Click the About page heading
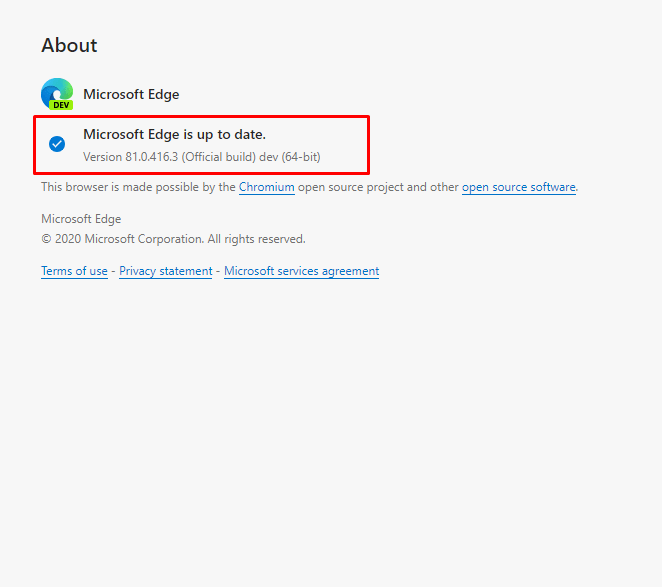The height and width of the screenshot is (587, 662). coord(69,45)
